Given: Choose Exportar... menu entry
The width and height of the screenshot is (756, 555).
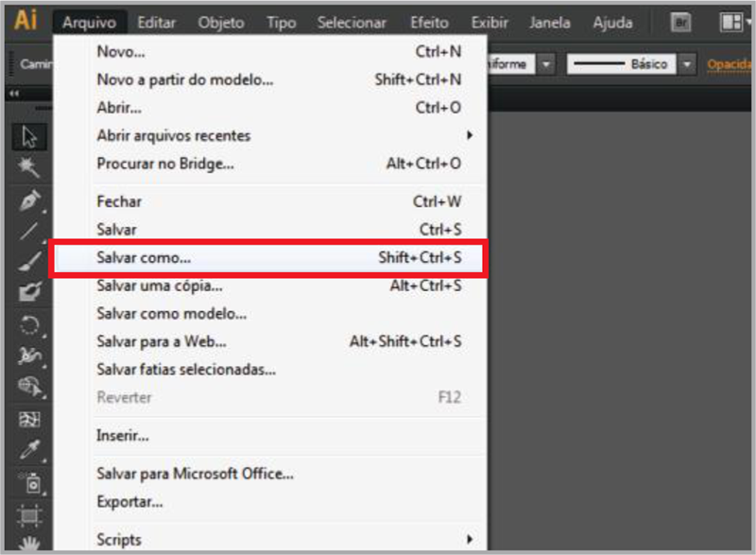Looking at the screenshot, I should tap(270, 501).
